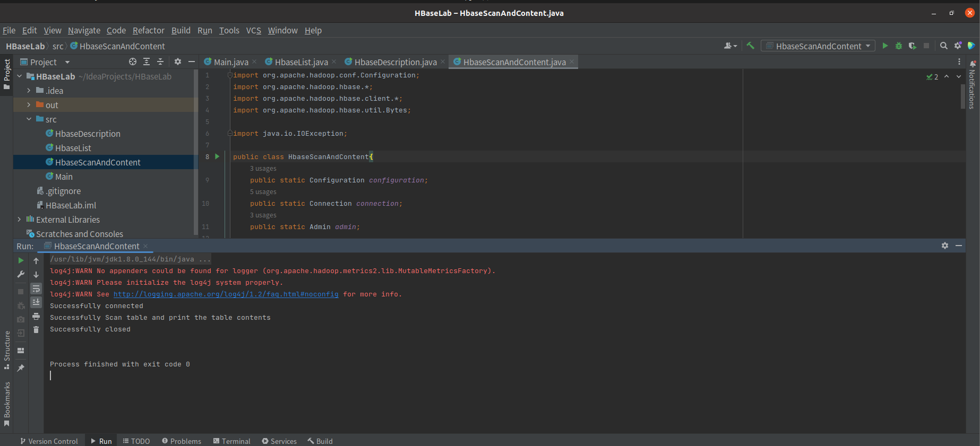This screenshot has height=446, width=980.
Task: Expand the .idea folder
Action: tap(29, 91)
